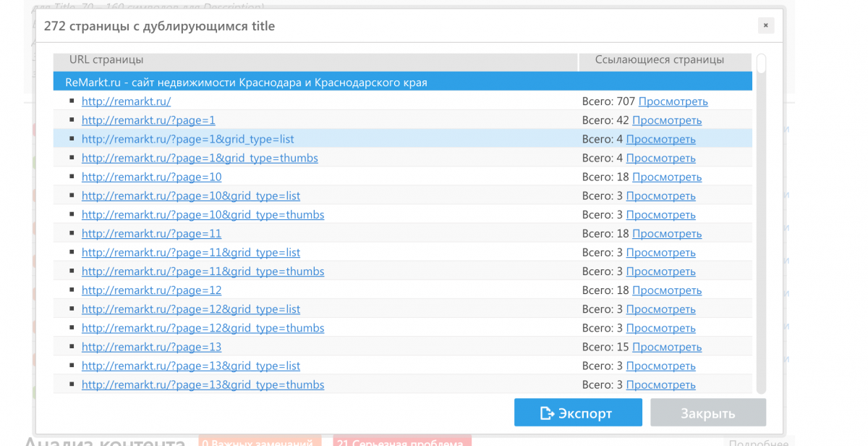Click Просмотреть in ?page=11&grid_type=list row
Image resolution: width=868 pixels, height=446 pixels.
point(660,252)
